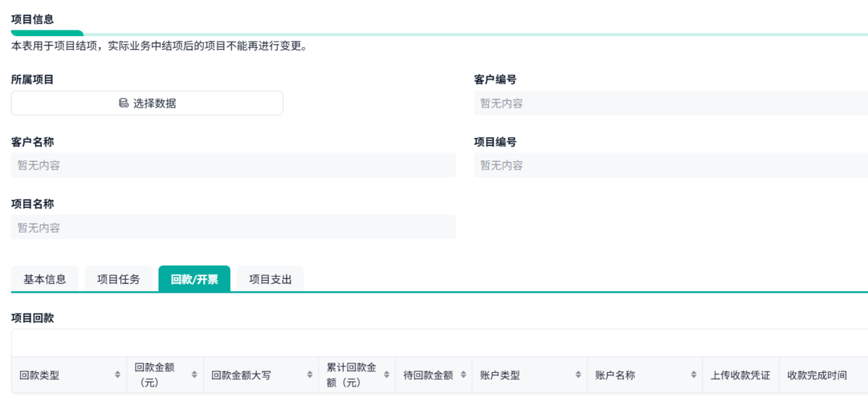
Task: Go to the 项目支出 tab
Action: pyautogui.click(x=270, y=279)
